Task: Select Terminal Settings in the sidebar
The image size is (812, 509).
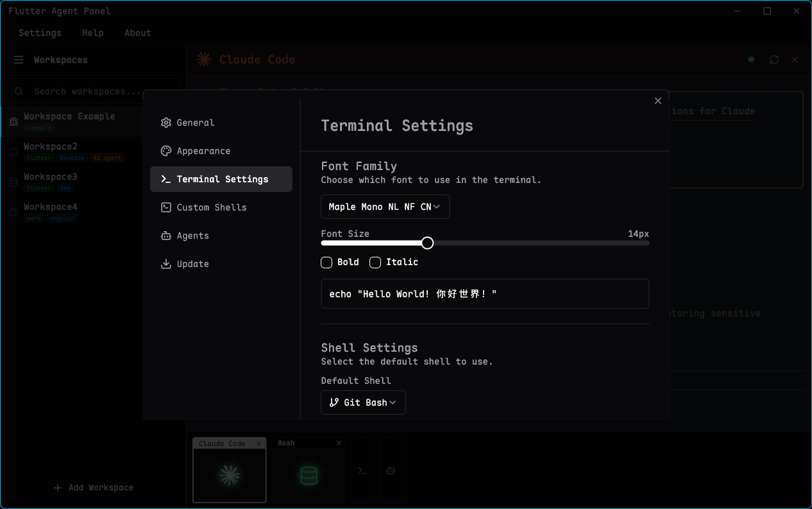Action: pyautogui.click(x=221, y=179)
